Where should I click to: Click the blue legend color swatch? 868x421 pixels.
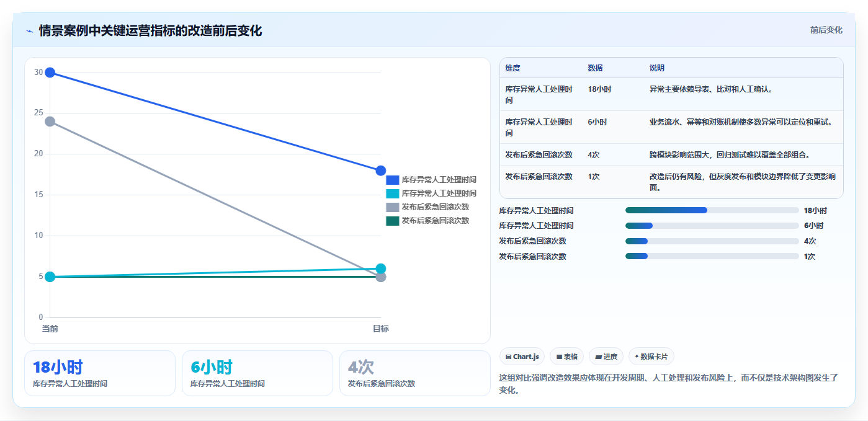tap(392, 180)
